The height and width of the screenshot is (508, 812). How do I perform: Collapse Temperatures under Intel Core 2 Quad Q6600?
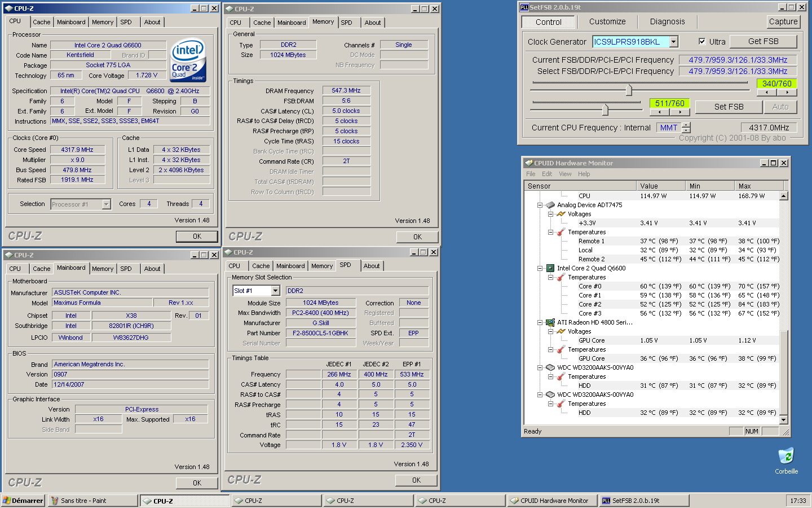pyautogui.click(x=550, y=277)
